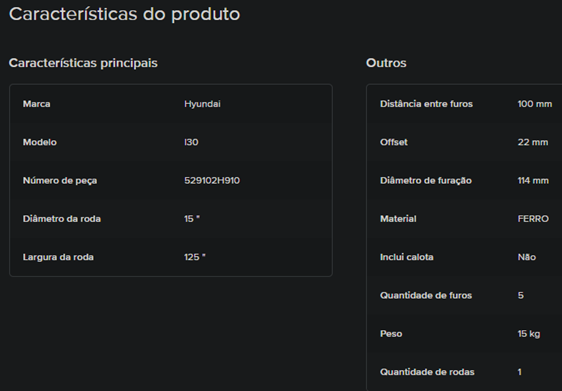Viewport: 562px width, 391px height.
Task: Click the part number 529102H910
Action: tap(212, 181)
